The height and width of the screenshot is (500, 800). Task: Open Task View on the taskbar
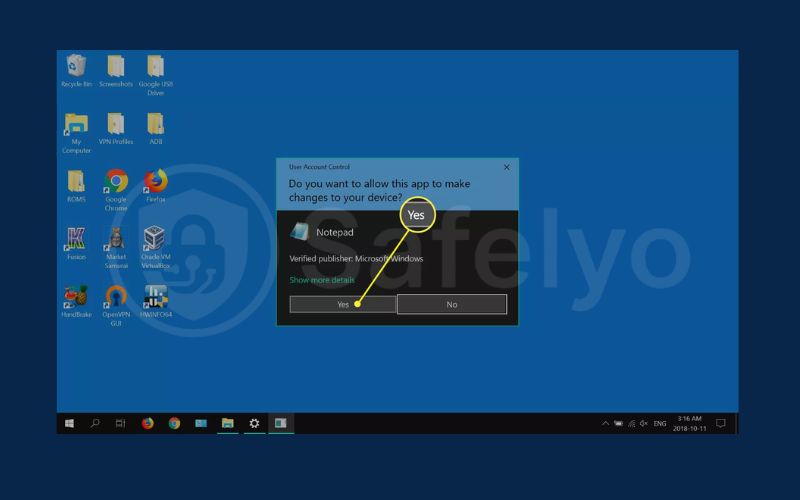click(120, 423)
